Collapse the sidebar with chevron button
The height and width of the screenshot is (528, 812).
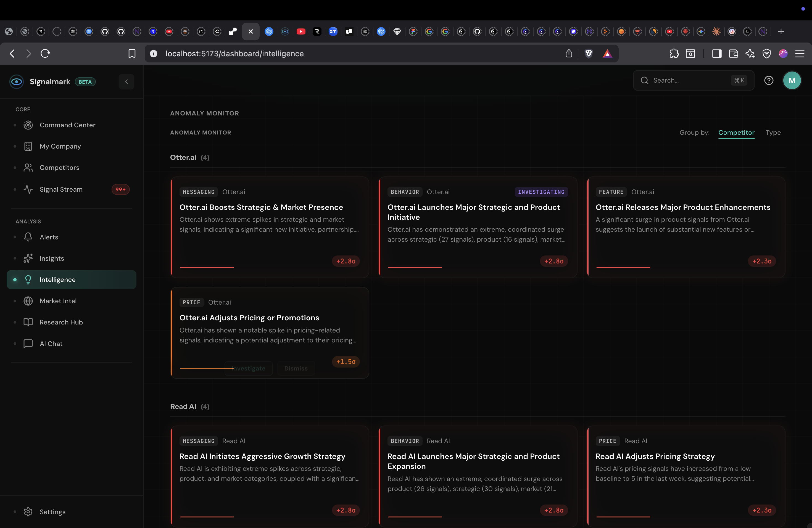click(126, 82)
